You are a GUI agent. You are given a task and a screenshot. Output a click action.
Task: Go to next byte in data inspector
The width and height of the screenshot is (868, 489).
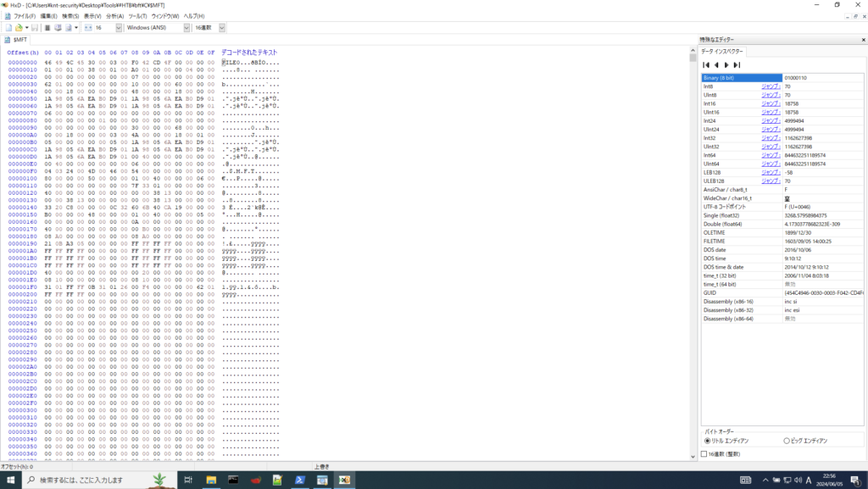click(726, 64)
